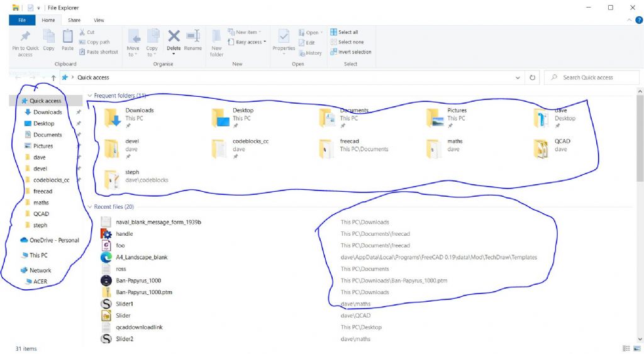Select the Slider1 file icon

(x=106, y=304)
